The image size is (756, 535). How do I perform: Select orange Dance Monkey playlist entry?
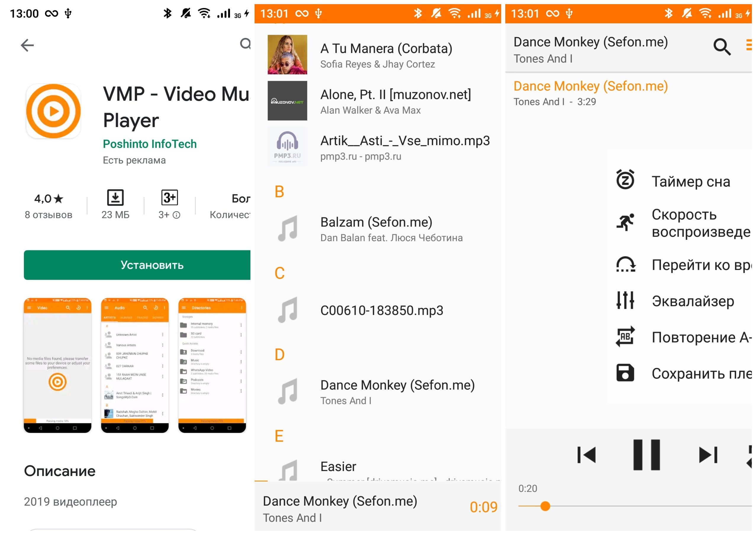[x=629, y=93]
